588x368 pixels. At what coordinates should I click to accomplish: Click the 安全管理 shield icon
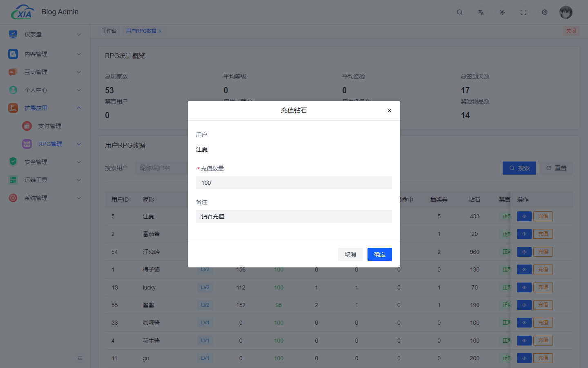point(13,162)
